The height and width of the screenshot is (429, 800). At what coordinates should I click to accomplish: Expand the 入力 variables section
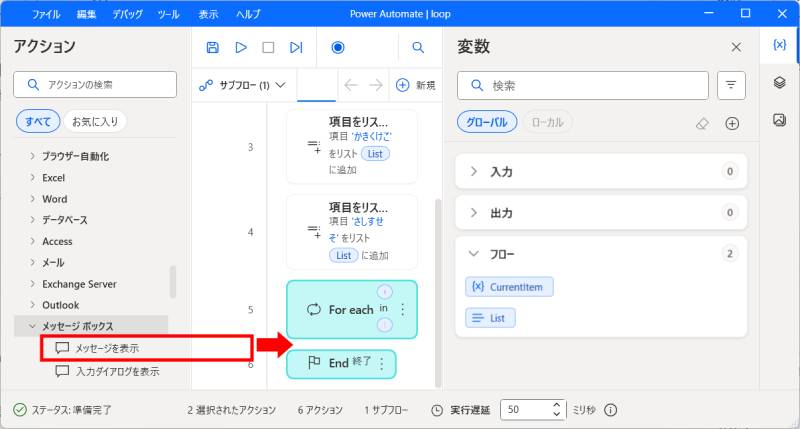coord(474,172)
